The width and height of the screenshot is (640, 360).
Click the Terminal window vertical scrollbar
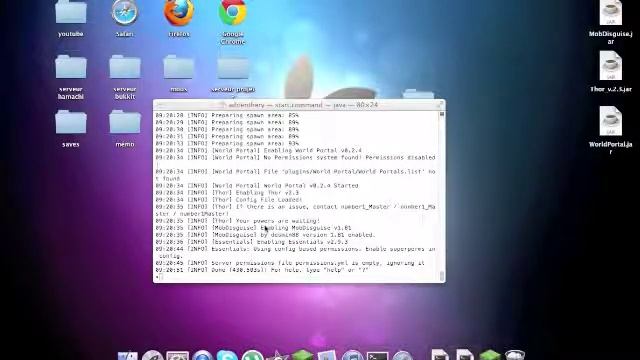click(442, 196)
